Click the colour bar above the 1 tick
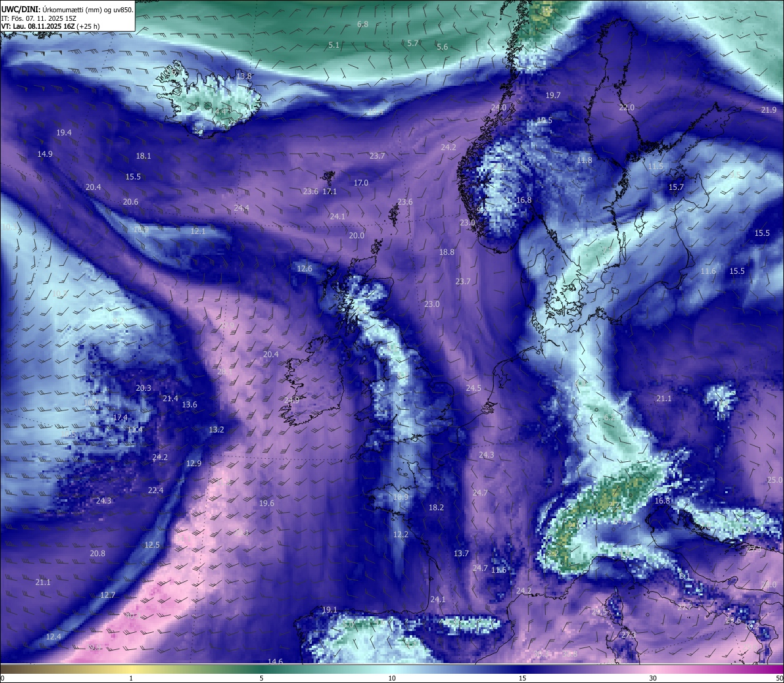The width and height of the screenshot is (784, 683). pyautogui.click(x=130, y=669)
